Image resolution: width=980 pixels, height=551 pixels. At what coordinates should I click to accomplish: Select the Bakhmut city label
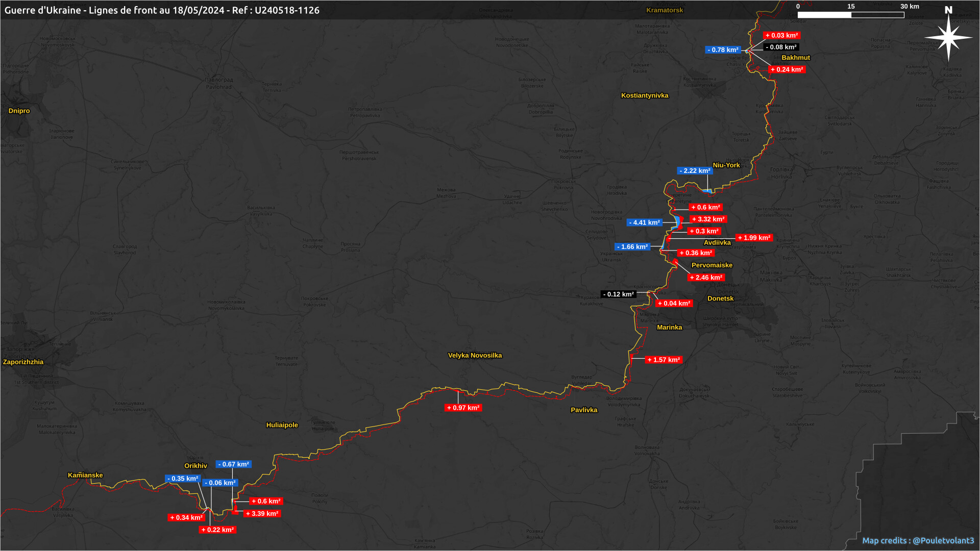795,58
